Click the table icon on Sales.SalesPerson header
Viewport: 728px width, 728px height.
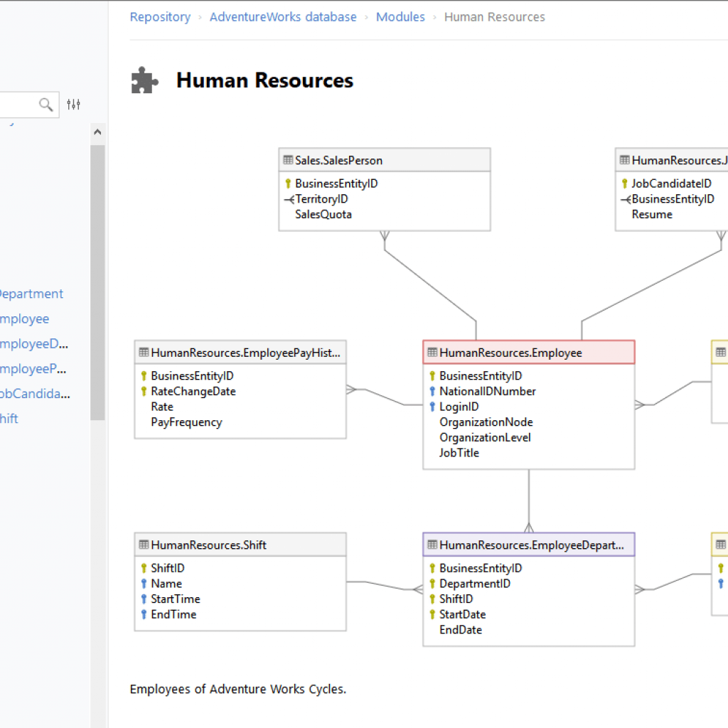coord(288,159)
